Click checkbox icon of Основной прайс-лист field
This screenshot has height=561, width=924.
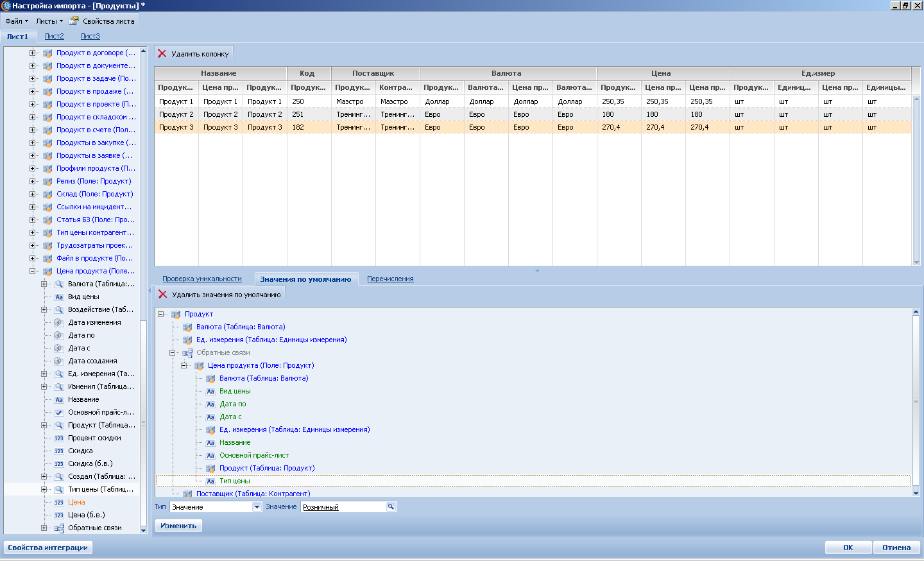59,413
